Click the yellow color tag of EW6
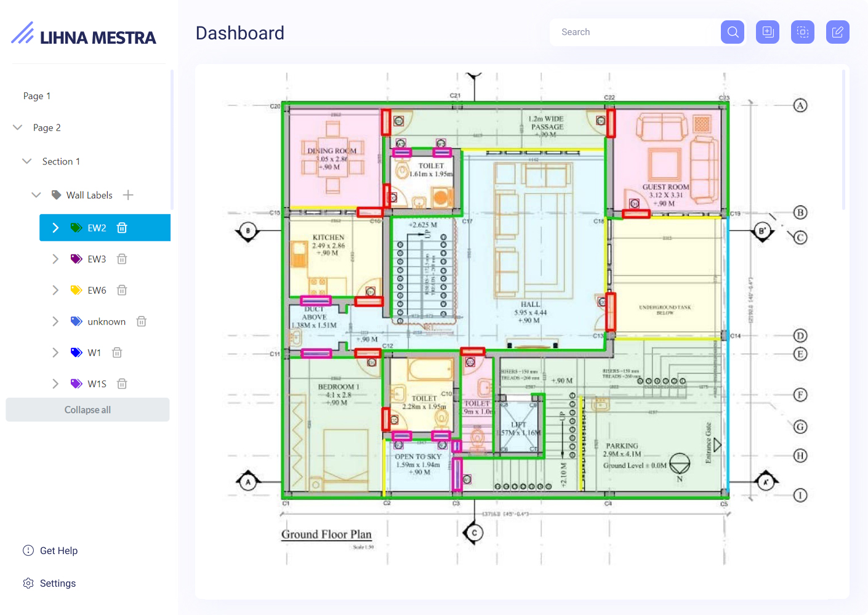Image resolution: width=868 pixels, height=615 pixels. click(x=75, y=289)
